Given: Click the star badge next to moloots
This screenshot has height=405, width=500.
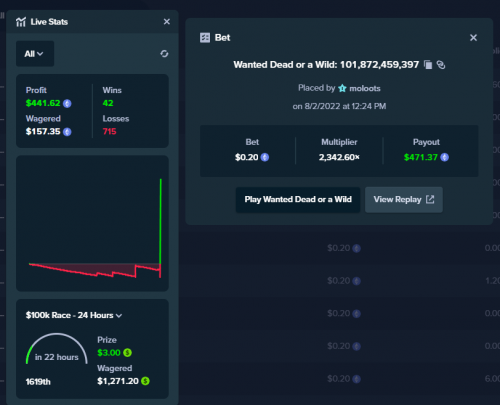Looking at the screenshot, I should point(342,88).
